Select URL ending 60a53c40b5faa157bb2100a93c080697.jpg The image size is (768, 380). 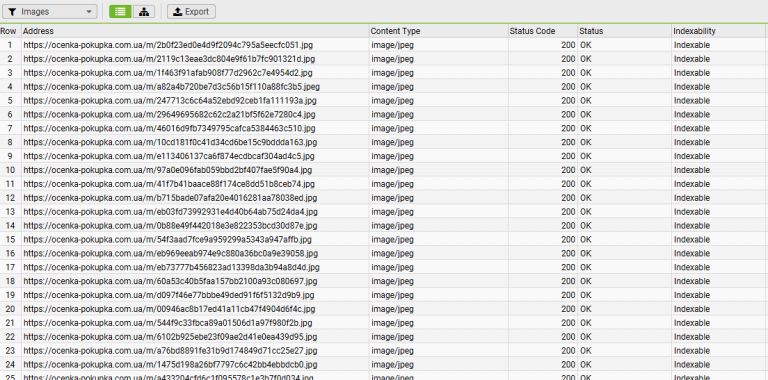[170, 282]
